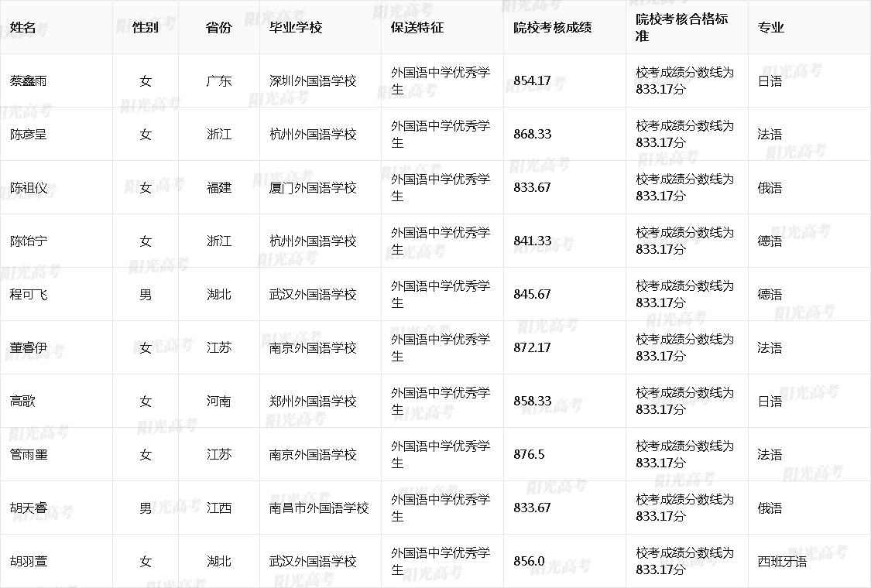This screenshot has width=871, height=588.
Task: Click 陈祖仪's score 833.67
Action: (532, 188)
